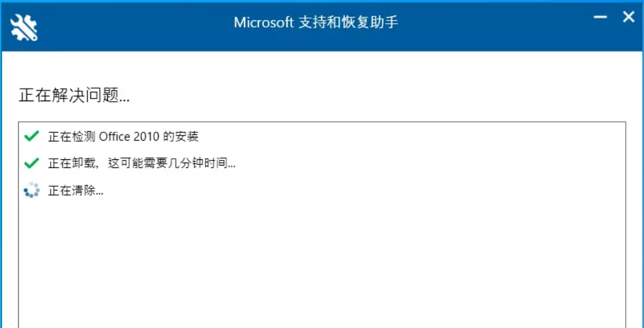Screen dimensions: 644x328
Task: Close the Microsoft 支持和恢复助手 window
Action: (628, 17)
